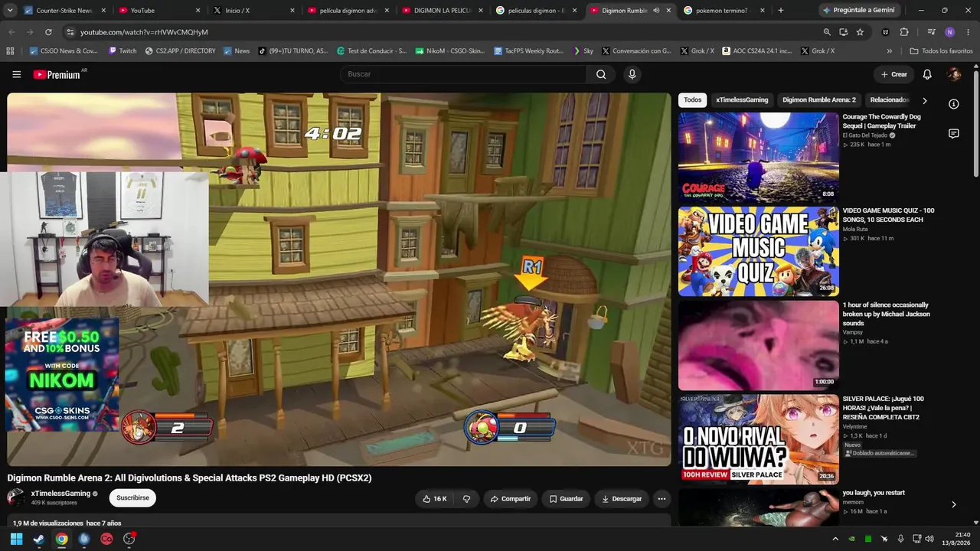Launch Steam from the taskbar
The height and width of the screenshot is (551, 980).
coord(39,539)
